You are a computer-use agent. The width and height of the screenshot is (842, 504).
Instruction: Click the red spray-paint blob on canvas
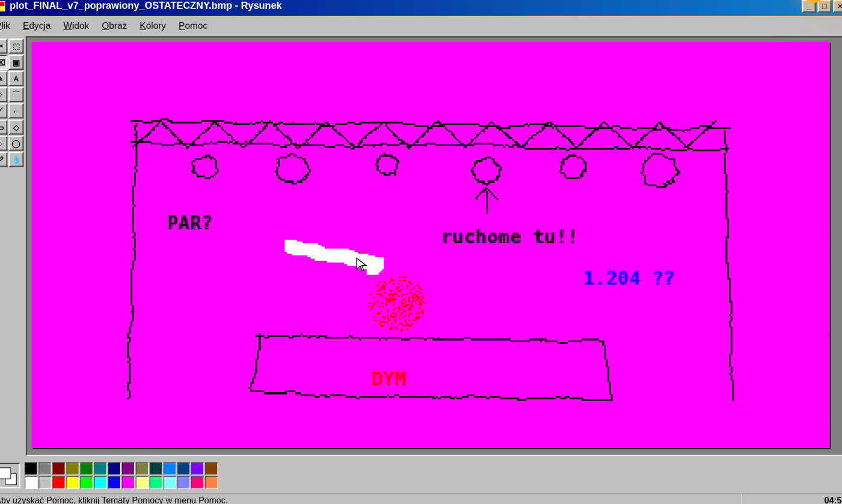(397, 304)
